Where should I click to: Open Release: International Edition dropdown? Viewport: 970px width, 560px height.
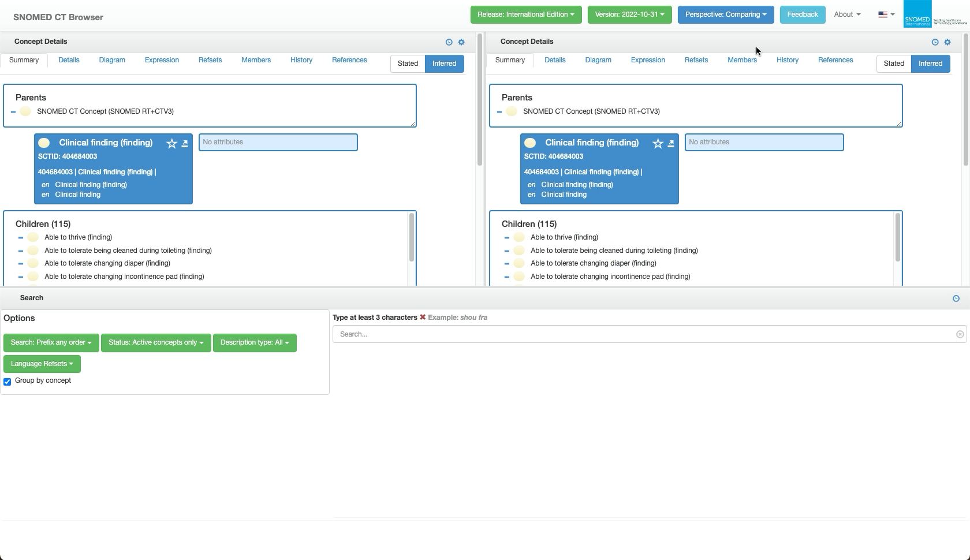[x=526, y=14]
